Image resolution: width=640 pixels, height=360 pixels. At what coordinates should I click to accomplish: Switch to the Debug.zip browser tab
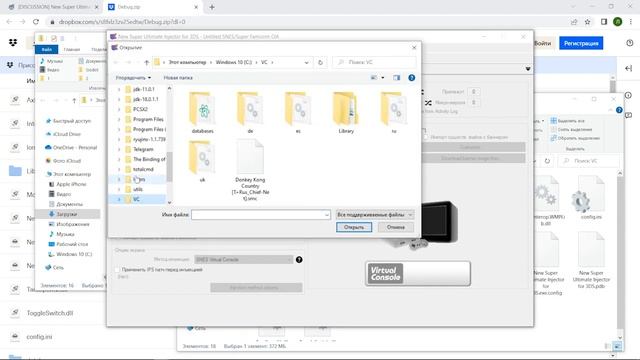[x=153, y=7]
